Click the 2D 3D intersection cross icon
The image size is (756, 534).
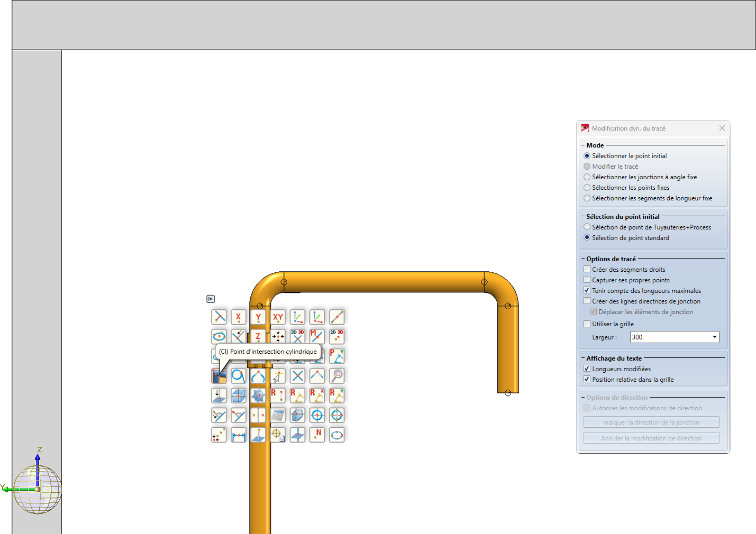tap(297, 336)
